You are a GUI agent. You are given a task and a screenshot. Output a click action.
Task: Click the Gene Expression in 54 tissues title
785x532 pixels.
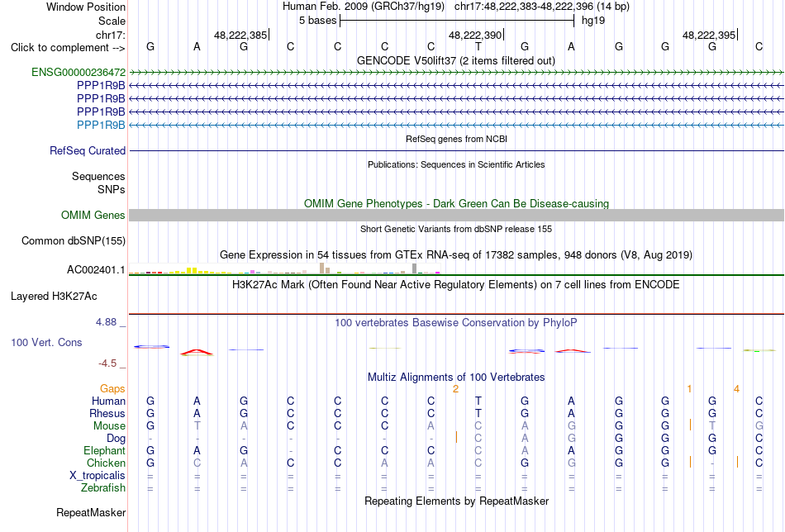point(456,254)
